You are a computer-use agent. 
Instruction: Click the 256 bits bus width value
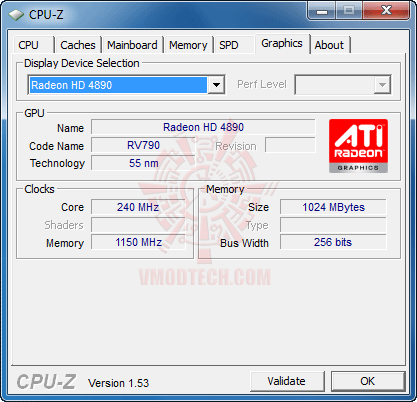333,242
